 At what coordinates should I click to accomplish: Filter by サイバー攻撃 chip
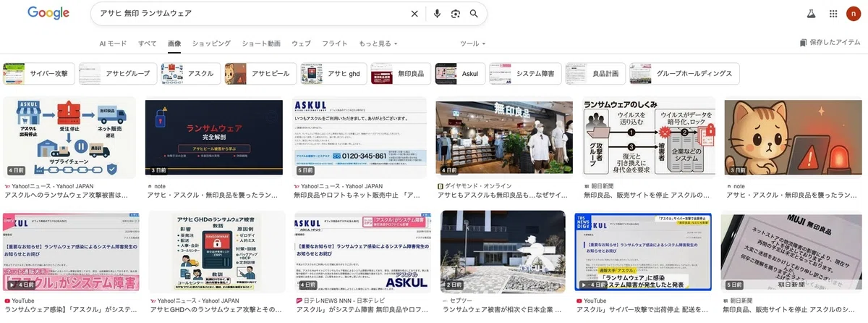(39, 74)
